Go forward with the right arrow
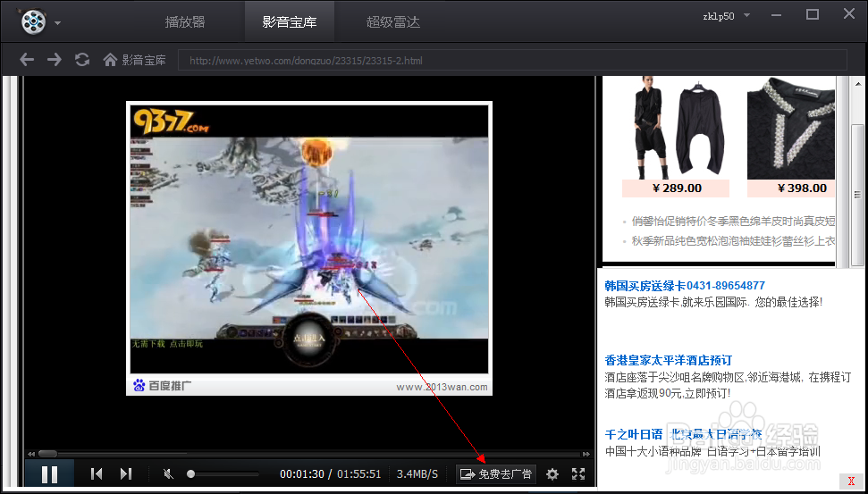The height and width of the screenshot is (494, 868). pos(55,60)
